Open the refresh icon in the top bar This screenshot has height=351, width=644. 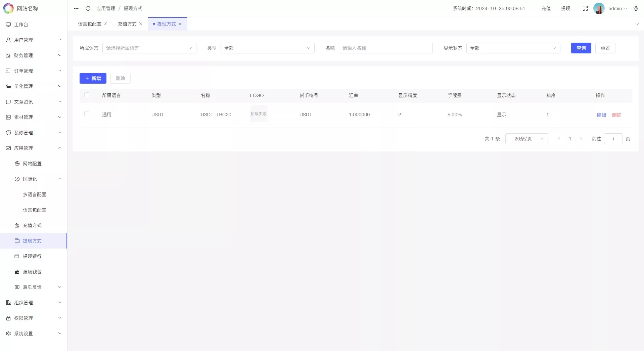(88, 8)
